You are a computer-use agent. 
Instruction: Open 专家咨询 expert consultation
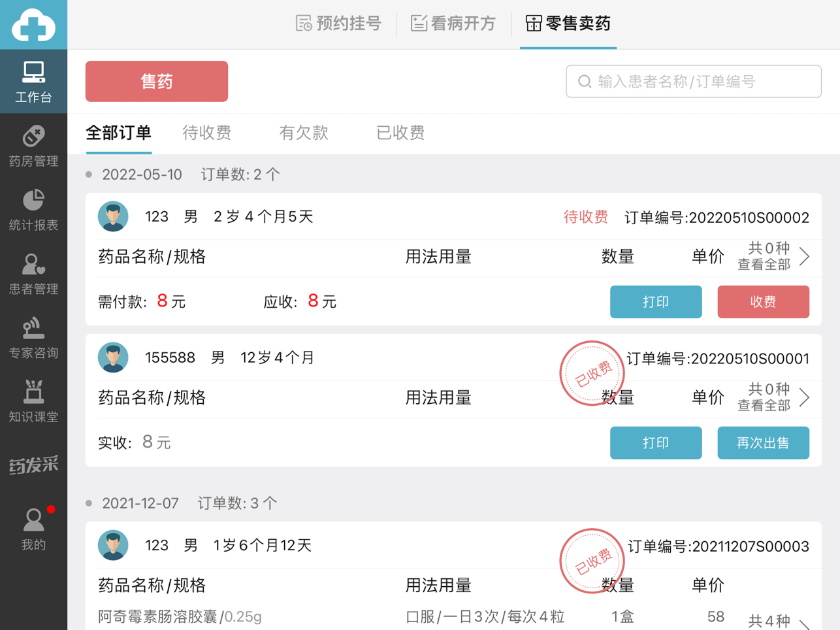point(33,338)
